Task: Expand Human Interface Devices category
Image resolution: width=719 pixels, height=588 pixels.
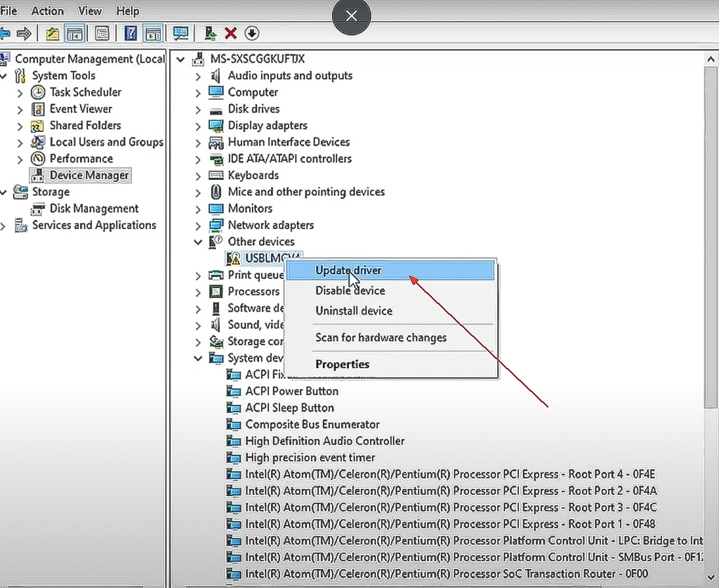Action: tap(198, 143)
